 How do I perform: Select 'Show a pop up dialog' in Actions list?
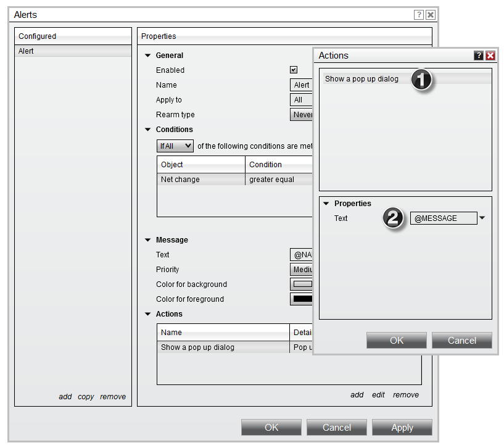tap(361, 79)
